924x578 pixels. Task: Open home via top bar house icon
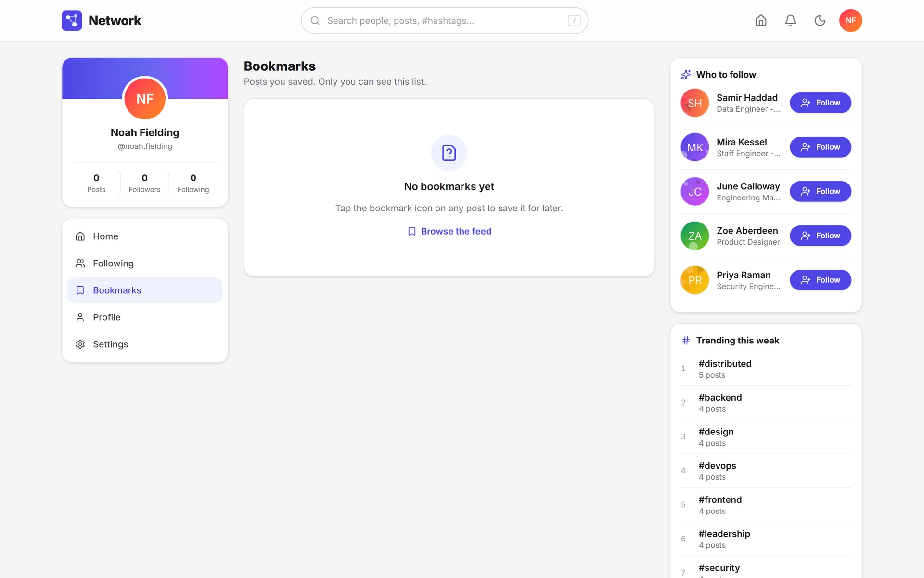tap(761, 20)
